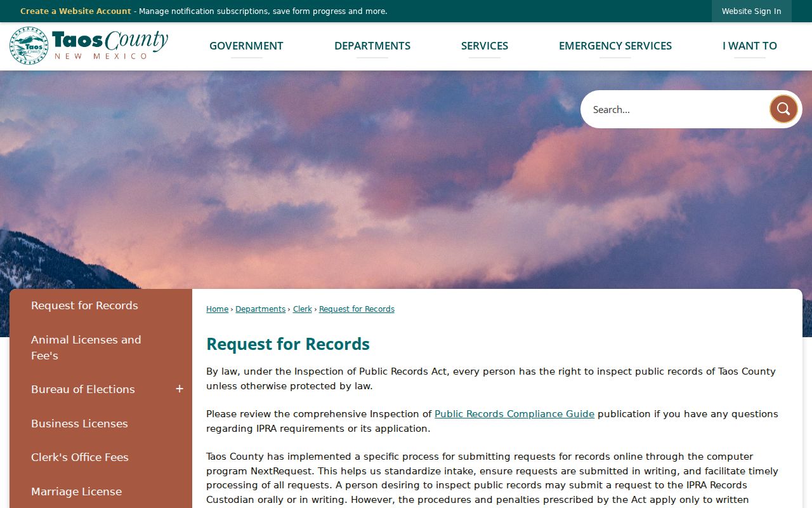
Task: Click the Clerk breadcrumb link
Action: coord(303,309)
